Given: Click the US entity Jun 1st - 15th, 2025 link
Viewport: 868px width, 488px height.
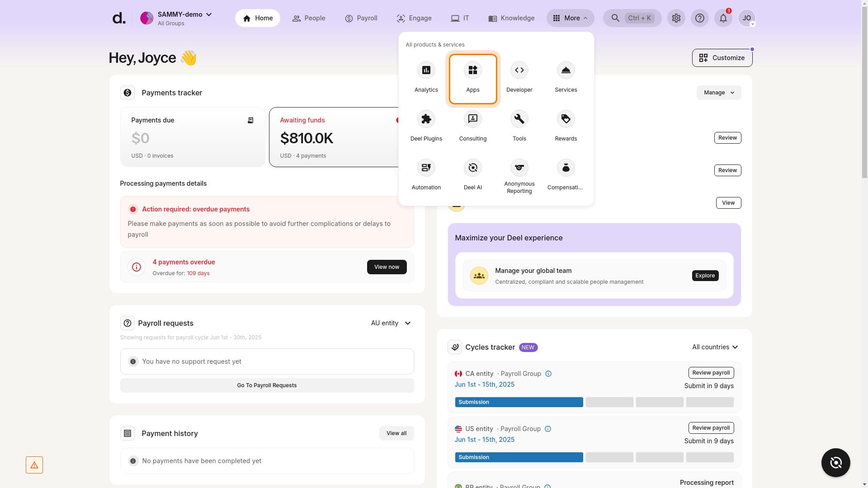Looking at the screenshot, I should 484,440.
